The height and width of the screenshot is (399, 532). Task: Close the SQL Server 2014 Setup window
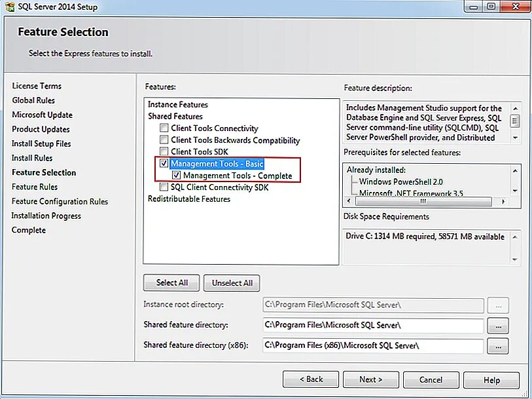[516, 7]
